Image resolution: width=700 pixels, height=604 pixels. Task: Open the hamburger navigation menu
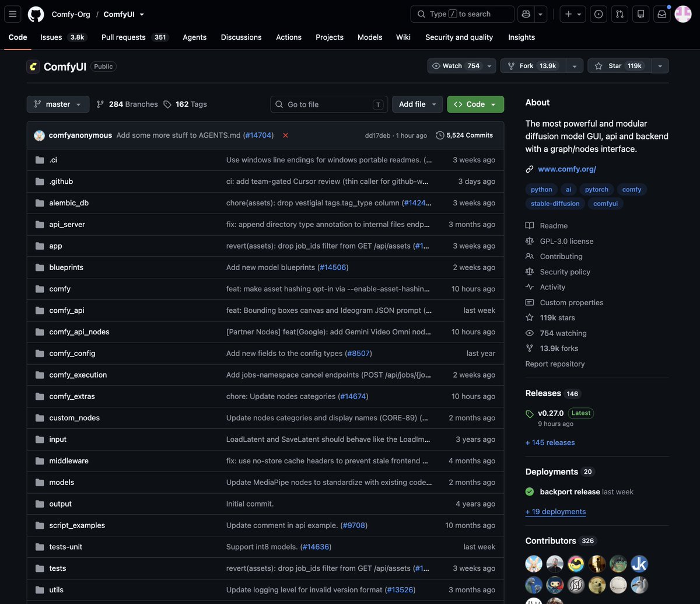[x=13, y=14]
